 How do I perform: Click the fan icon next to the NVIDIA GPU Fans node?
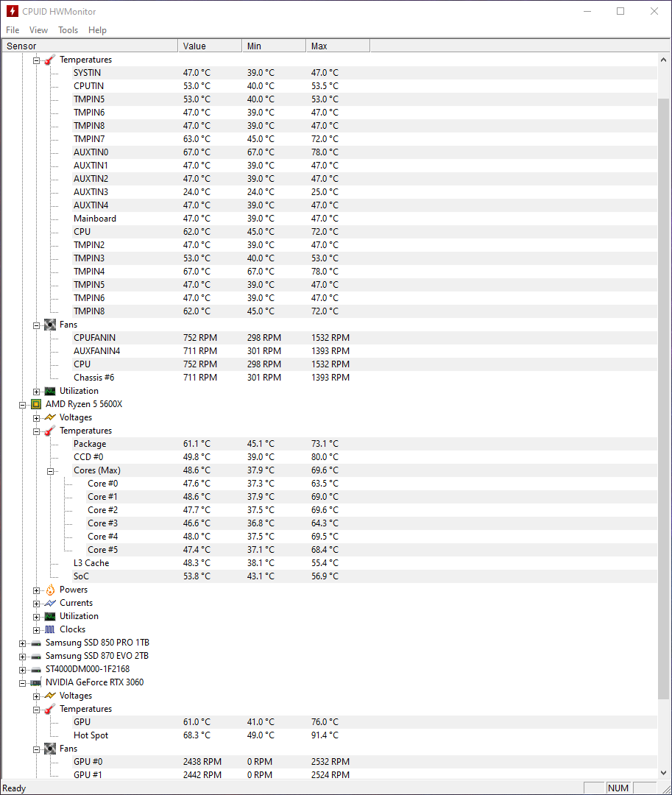pos(49,749)
